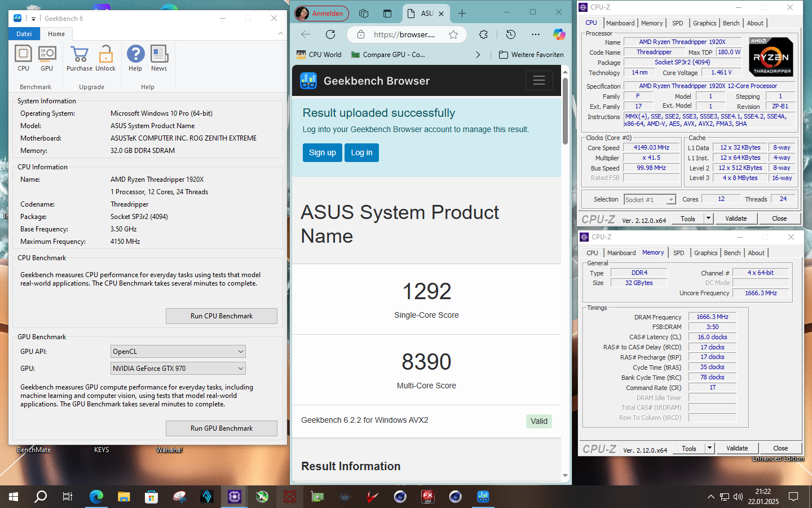Open Help icon in Geekbench ribbon

click(135, 58)
